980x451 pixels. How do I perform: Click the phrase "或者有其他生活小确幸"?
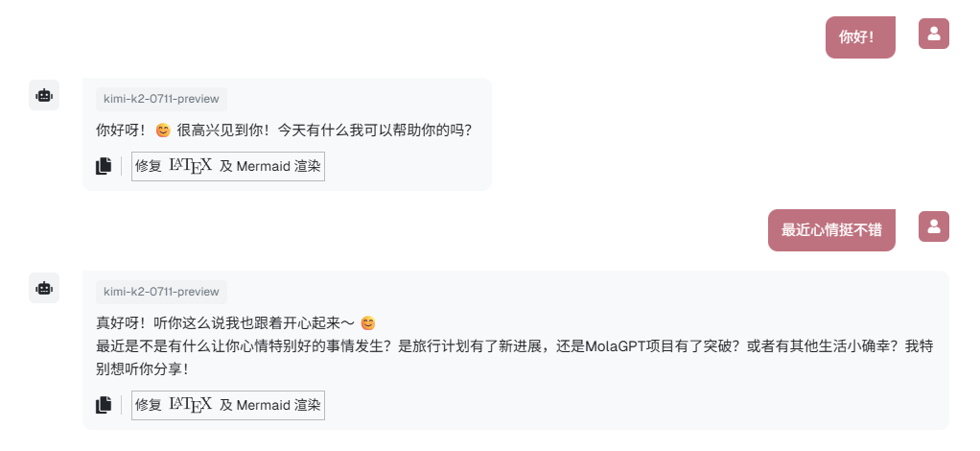coord(817,346)
